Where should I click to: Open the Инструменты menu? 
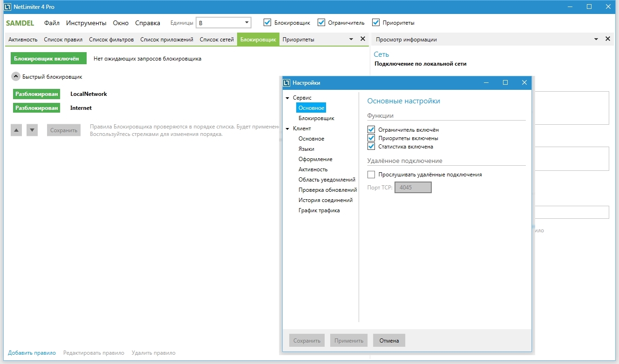click(86, 23)
